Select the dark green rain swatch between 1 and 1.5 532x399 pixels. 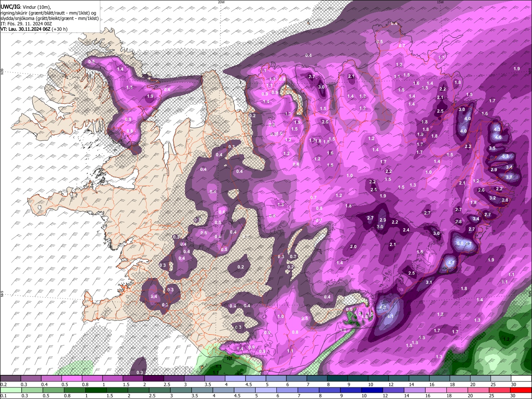96,390
